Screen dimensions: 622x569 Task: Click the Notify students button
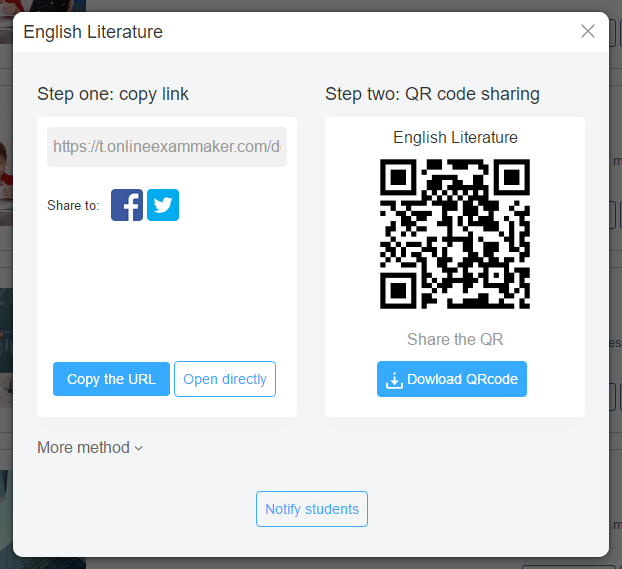(x=312, y=509)
